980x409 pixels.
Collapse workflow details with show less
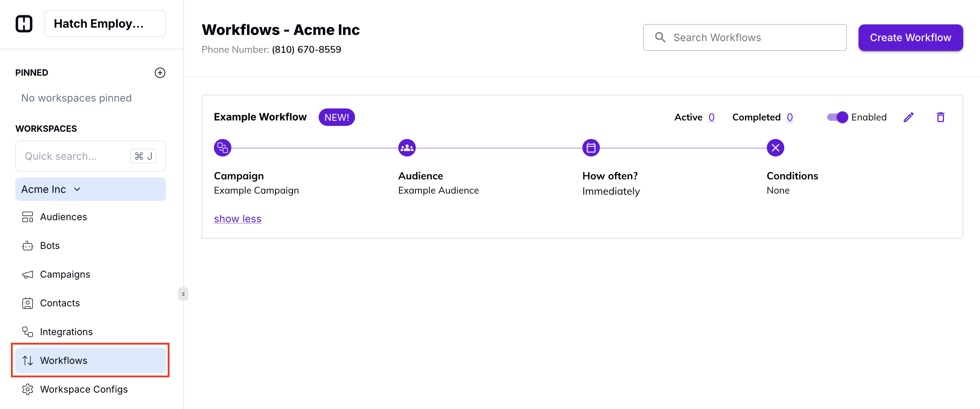238,219
